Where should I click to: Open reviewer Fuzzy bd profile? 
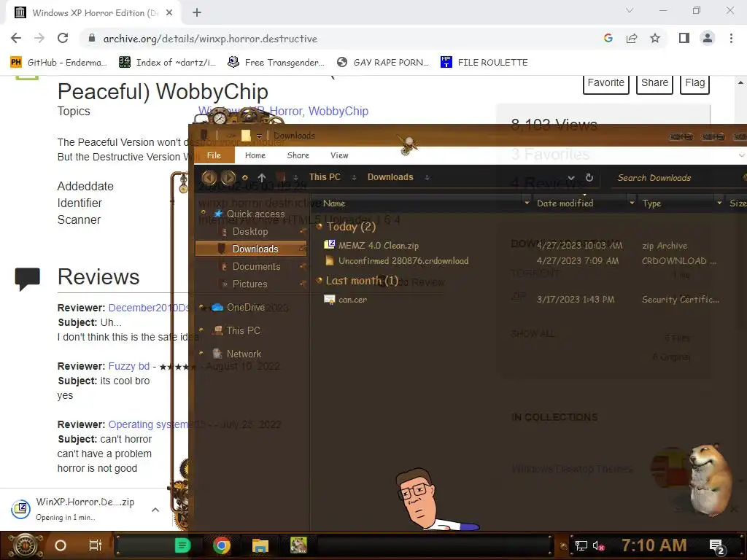pos(128,366)
